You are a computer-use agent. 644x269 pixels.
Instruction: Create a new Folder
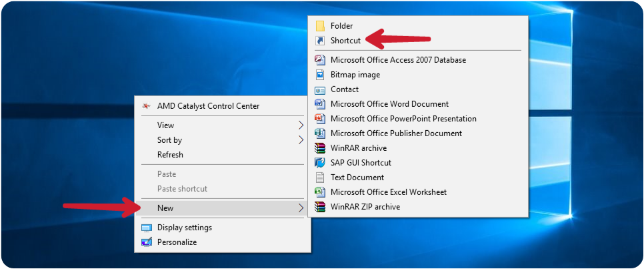click(418, 26)
